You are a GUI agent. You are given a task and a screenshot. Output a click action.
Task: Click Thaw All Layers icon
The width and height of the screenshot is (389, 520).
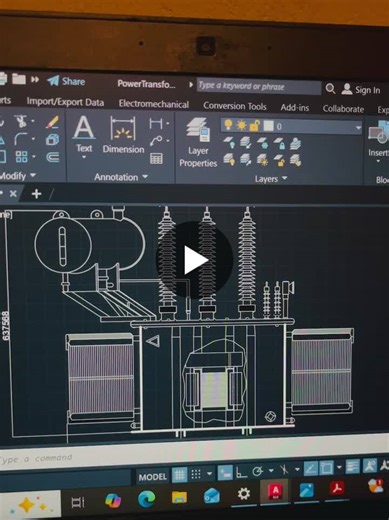coord(263,160)
